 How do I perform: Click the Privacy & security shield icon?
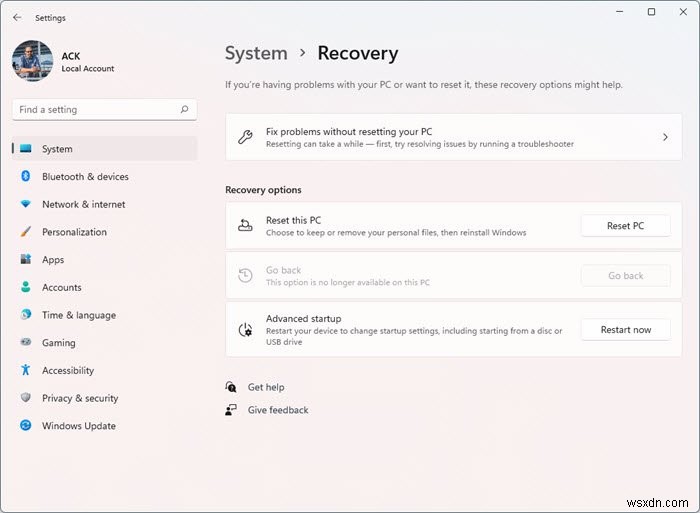(26, 397)
